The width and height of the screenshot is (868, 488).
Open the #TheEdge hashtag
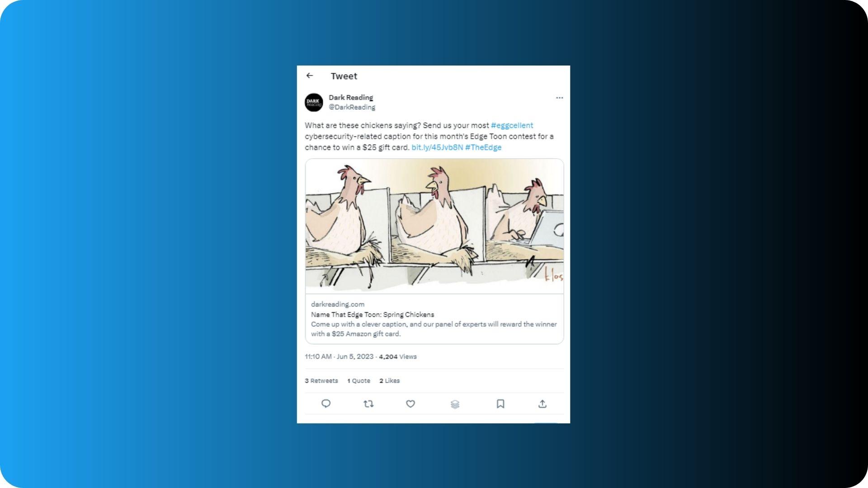483,147
